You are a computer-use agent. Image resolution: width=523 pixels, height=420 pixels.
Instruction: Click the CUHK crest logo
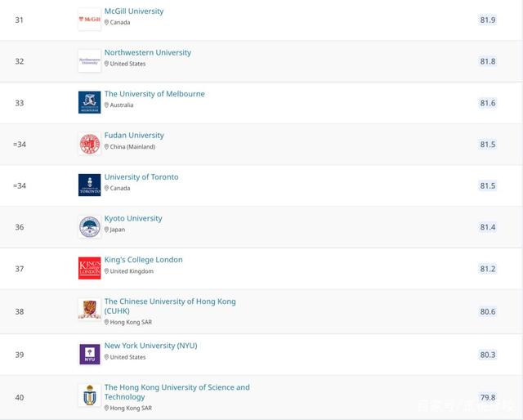(x=89, y=310)
